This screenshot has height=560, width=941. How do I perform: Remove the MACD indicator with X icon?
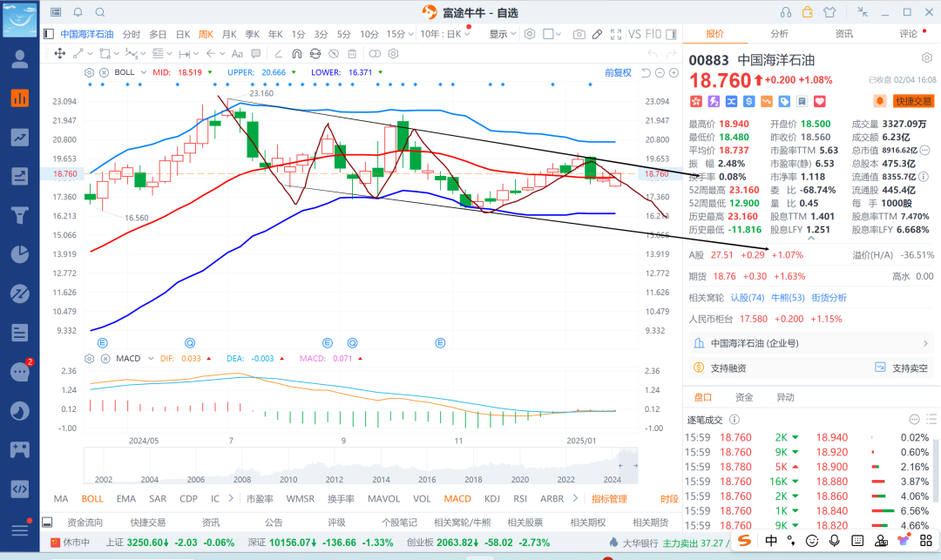click(x=105, y=359)
